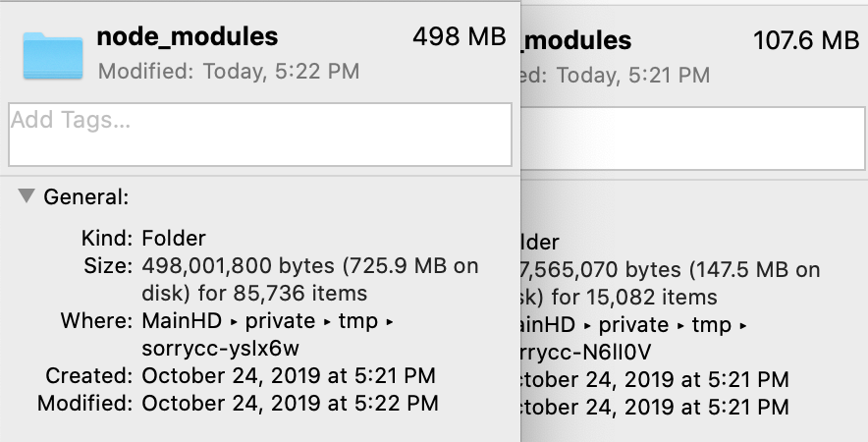Click the blue node_modules folder icon
This screenshot has width=868, height=442.
54,55
